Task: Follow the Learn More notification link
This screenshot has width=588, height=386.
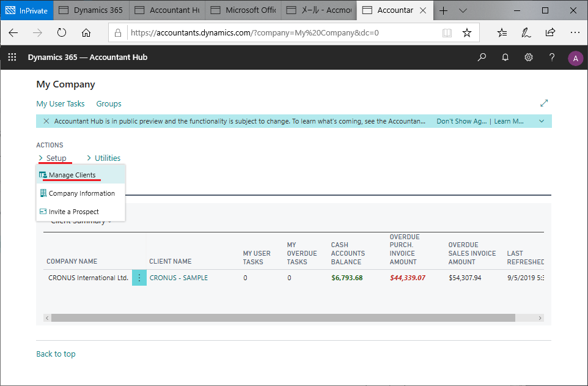Action: (x=509, y=121)
